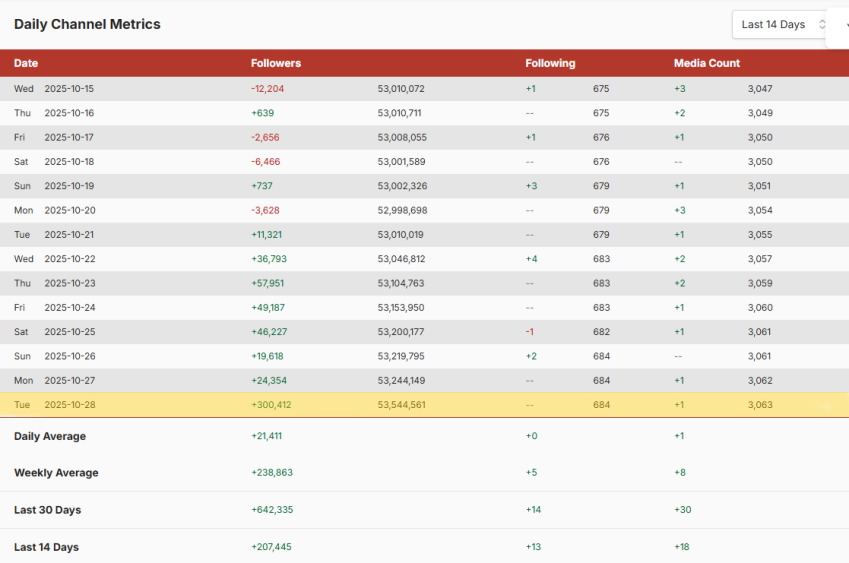The width and height of the screenshot is (849, 563).
Task: Click the up-down chevron in the date range selector
Action: [822, 24]
